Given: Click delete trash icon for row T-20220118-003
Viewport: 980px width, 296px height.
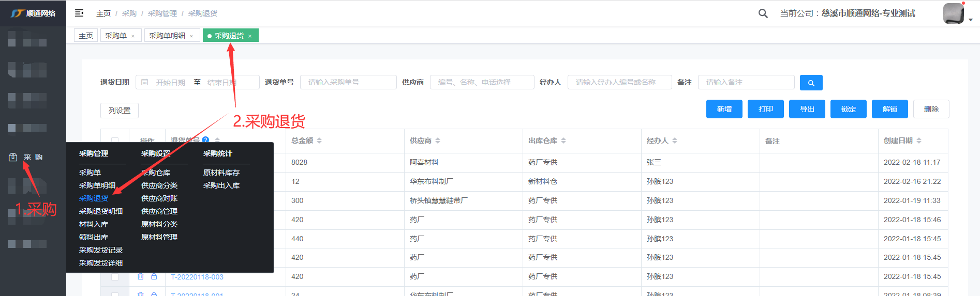Looking at the screenshot, I should (x=141, y=277).
